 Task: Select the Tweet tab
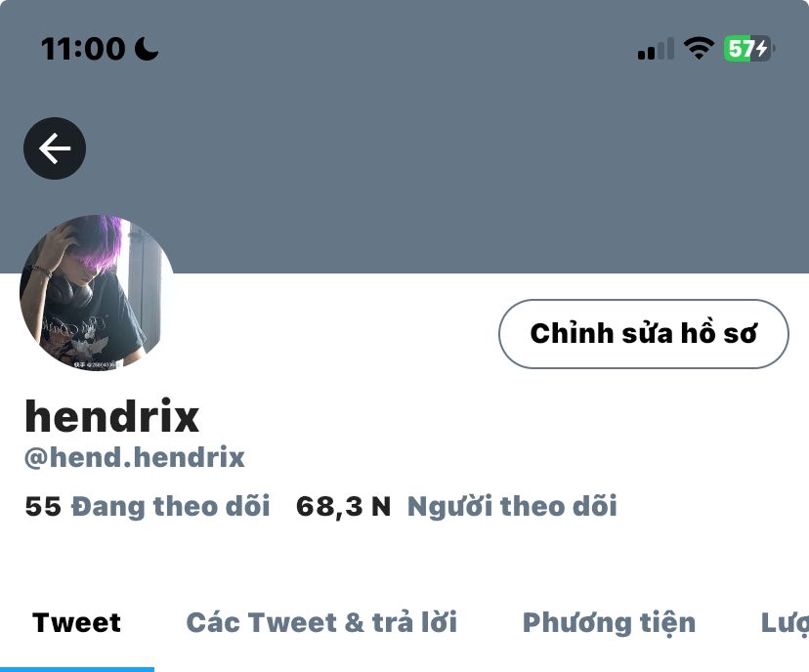76,622
